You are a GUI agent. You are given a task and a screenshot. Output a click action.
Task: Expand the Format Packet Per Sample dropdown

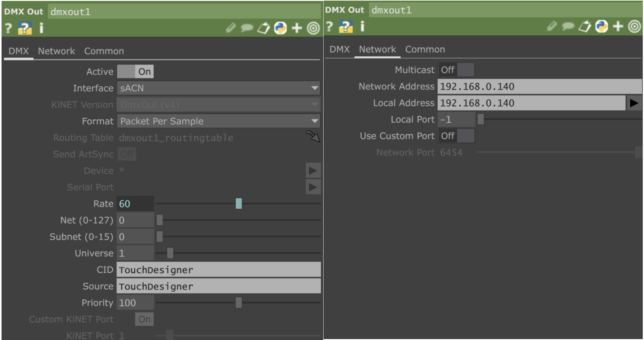[218, 121]
